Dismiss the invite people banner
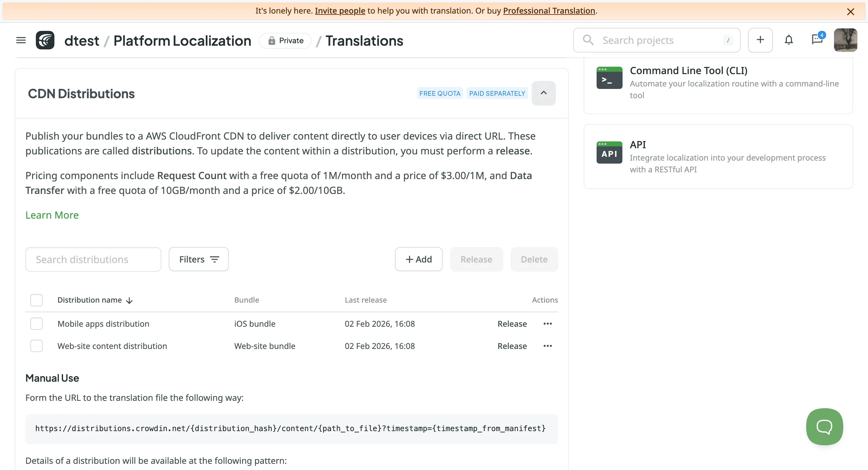The width and height of the screenshot is (868, 470). click(x=850, y=12)
